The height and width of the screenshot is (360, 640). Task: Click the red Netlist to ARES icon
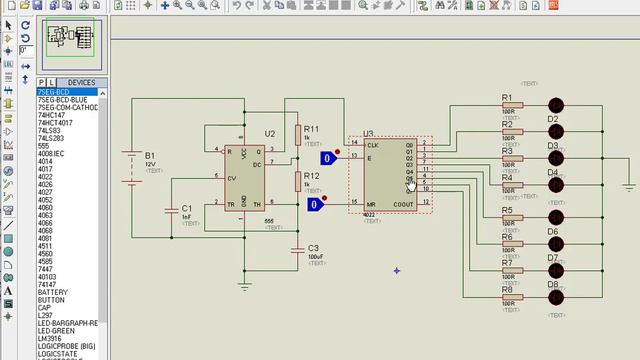coord(553,5)
